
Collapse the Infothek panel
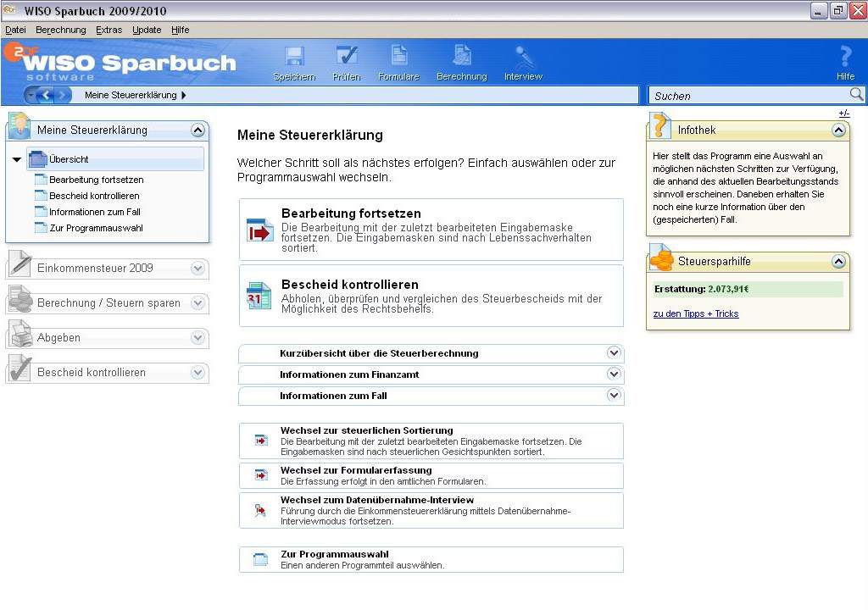point(838,130)
